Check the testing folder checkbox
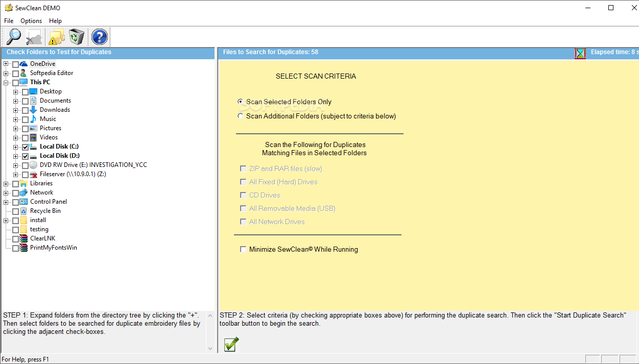Image resolution: width=639 pixels, height=364 pixels. point(15,230)
